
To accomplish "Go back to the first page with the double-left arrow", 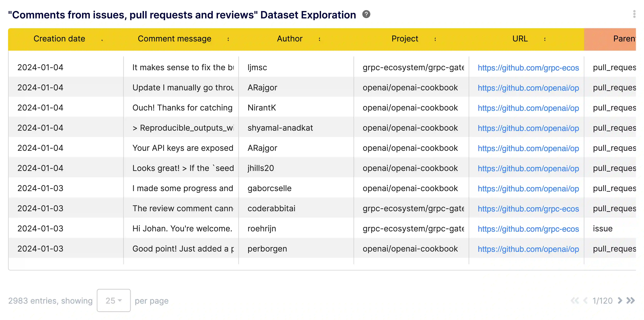I will 575,301.
